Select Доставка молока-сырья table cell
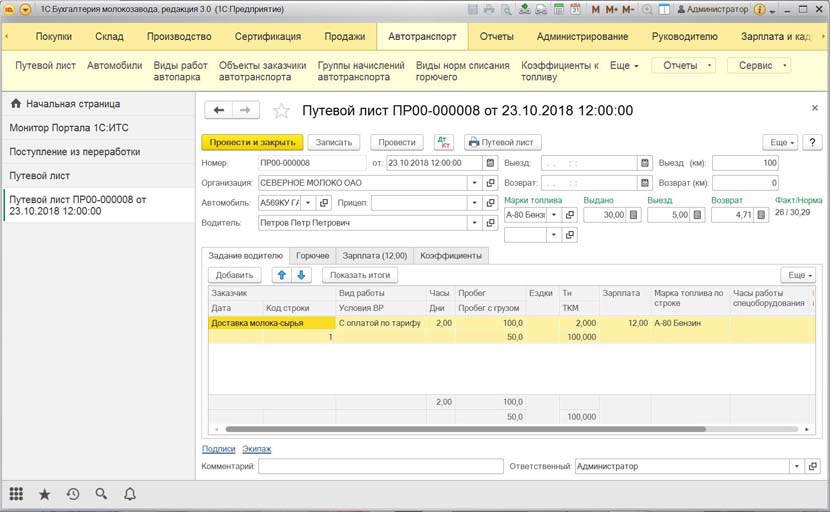Screen dimensions: 830x512 pyautogui.click(x=272, y=323)
